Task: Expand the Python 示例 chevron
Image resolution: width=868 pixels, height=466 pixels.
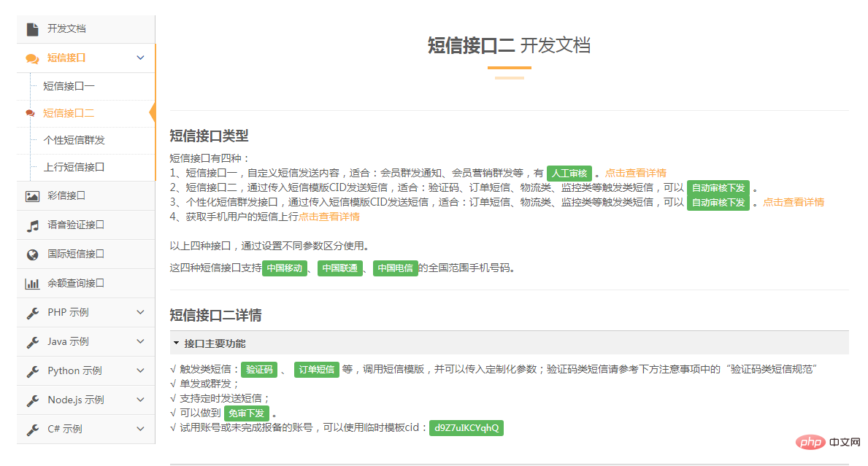Action: (141, 371)
